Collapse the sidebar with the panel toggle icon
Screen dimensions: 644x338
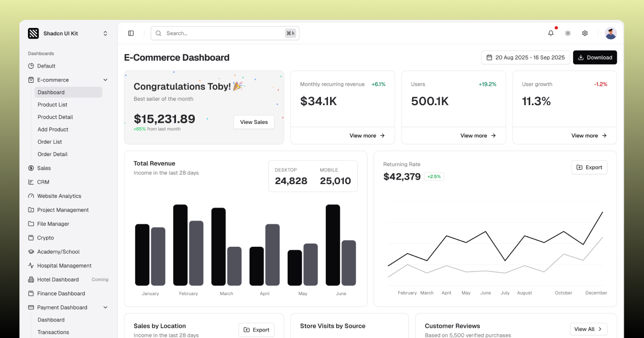[130, 33]
